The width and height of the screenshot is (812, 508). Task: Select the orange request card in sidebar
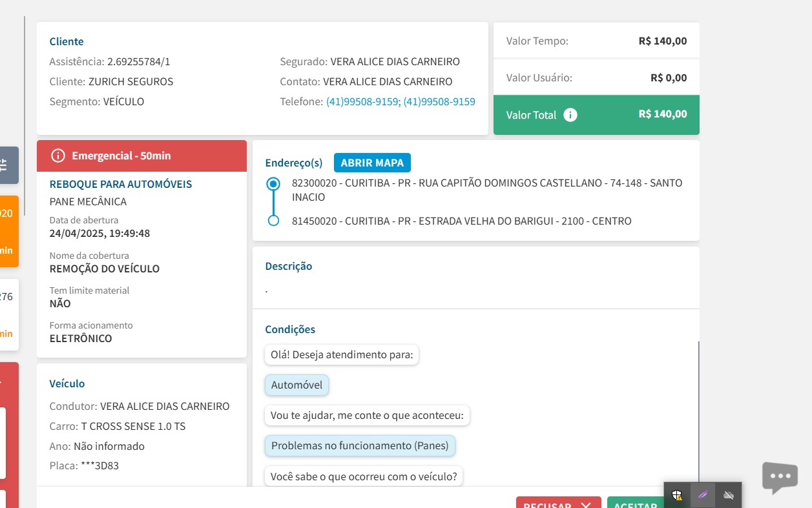coord(8,231)
